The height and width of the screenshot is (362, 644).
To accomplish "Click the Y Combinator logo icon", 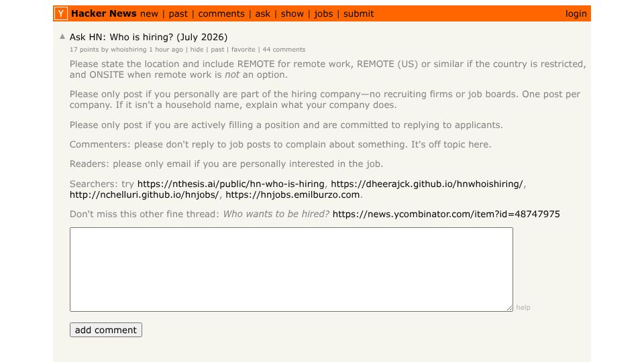I will pos(61,13).
